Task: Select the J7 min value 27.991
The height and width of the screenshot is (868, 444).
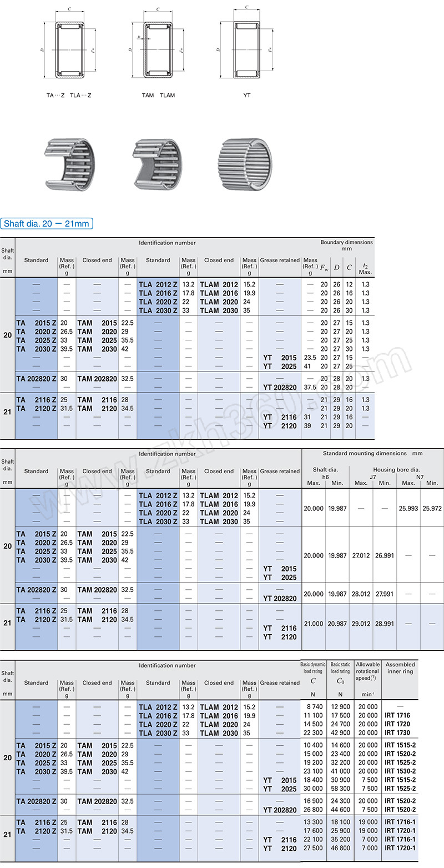Action: click(x=384, y=594)
